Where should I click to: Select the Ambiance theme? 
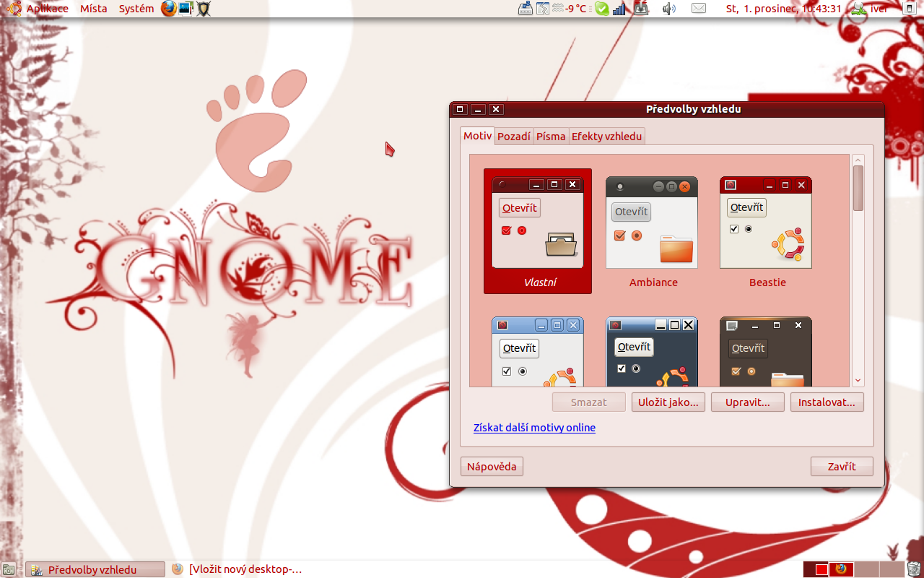[653, 231]
